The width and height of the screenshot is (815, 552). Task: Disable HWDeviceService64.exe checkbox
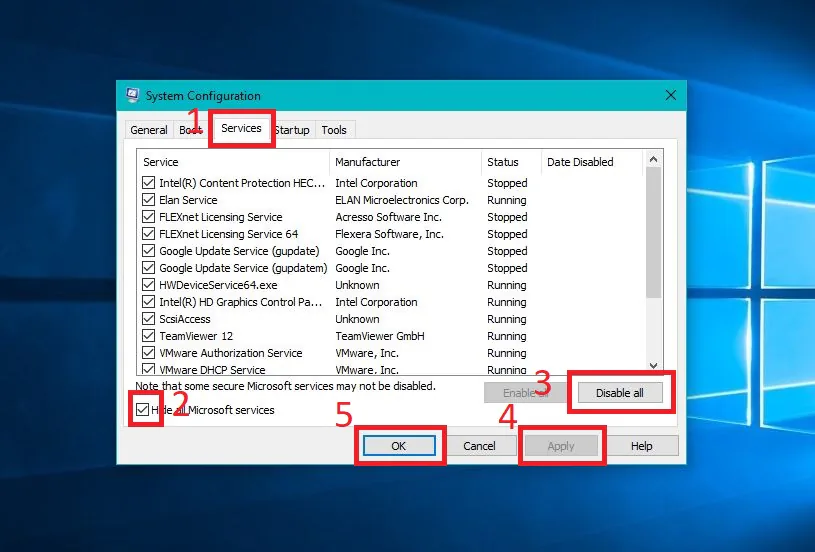click(149, 285)
